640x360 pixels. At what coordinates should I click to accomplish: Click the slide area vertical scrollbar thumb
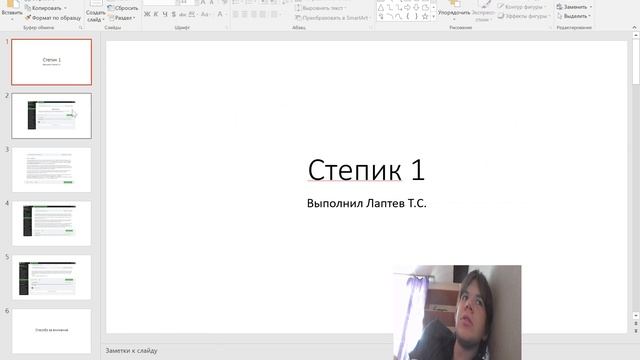pyautogui.click(x=636, y=62)
